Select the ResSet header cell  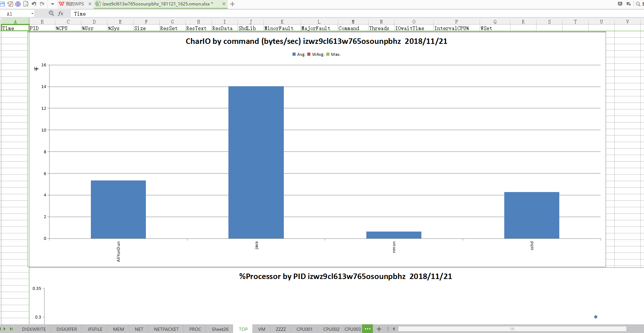click(172, 28)
